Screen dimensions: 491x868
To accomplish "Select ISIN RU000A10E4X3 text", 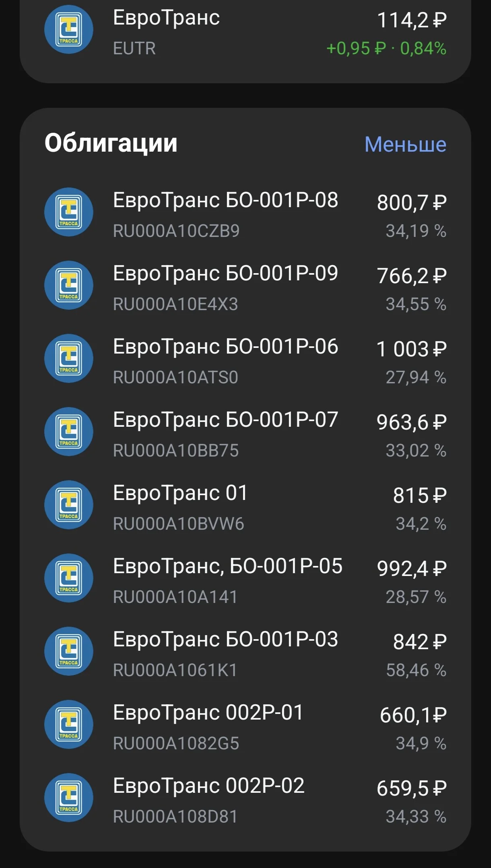I will coord(175,304).
